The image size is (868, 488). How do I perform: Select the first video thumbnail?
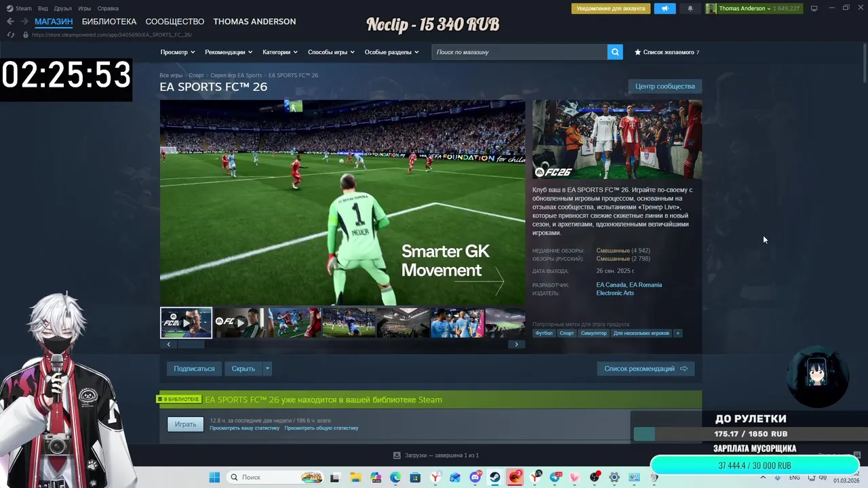(186, 323)
